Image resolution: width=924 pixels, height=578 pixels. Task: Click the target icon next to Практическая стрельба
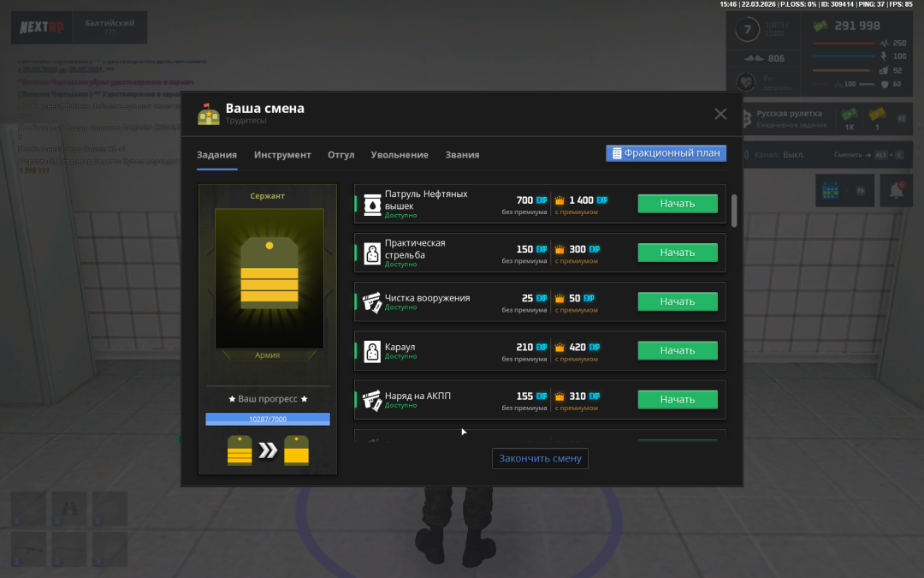pos(372,253)
